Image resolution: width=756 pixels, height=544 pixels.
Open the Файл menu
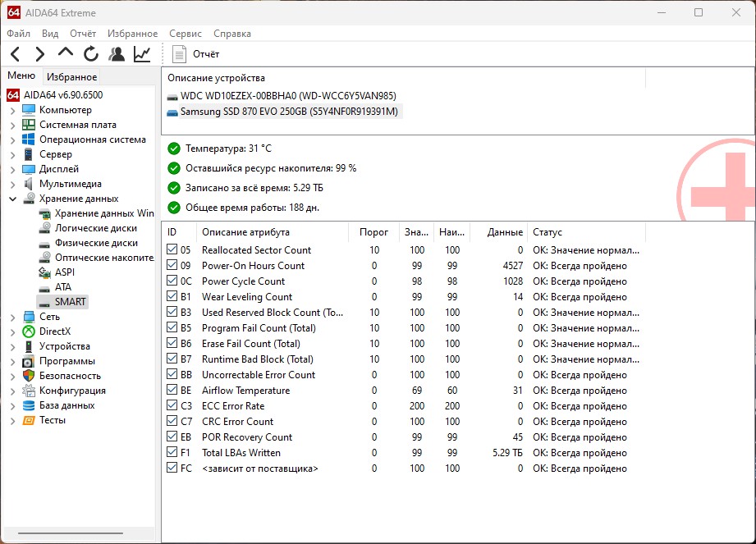pyautogui.click(x=18, y=34)
